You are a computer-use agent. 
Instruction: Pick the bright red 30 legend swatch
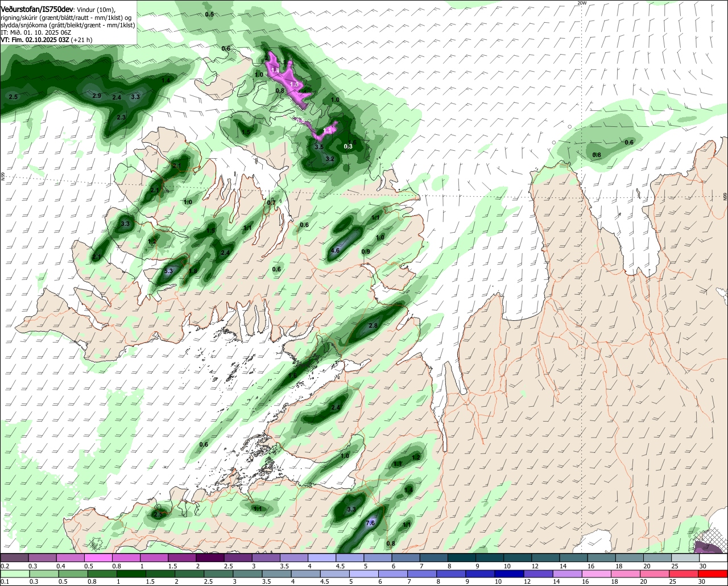[x=714, y=573]
